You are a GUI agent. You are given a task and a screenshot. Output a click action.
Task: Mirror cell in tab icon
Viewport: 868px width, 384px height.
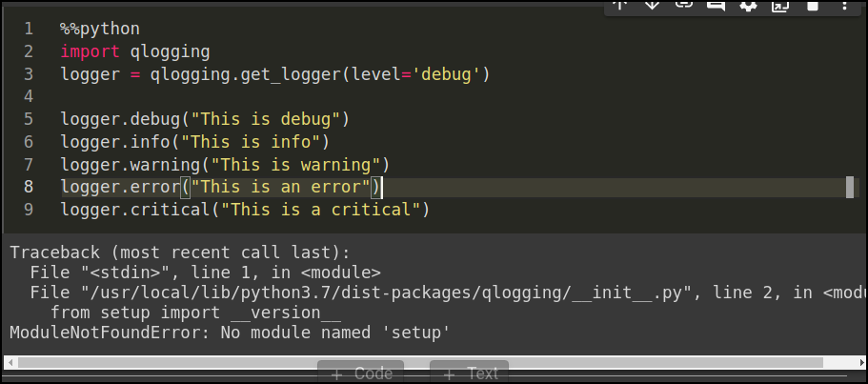coord(780,5)
